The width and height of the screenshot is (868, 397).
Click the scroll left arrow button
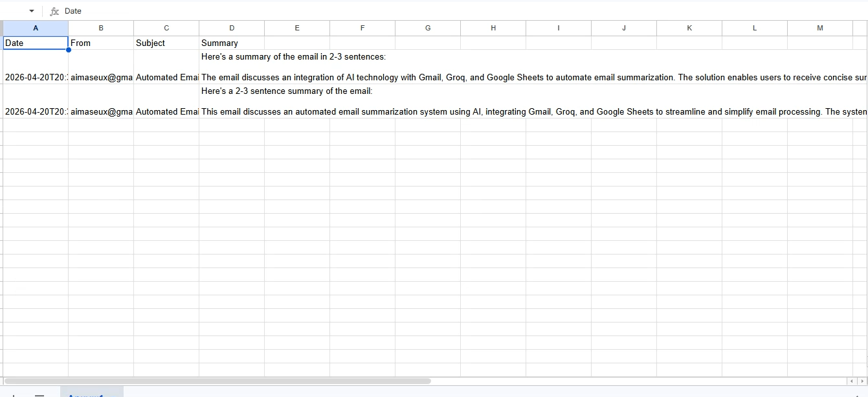pos(852,381)
